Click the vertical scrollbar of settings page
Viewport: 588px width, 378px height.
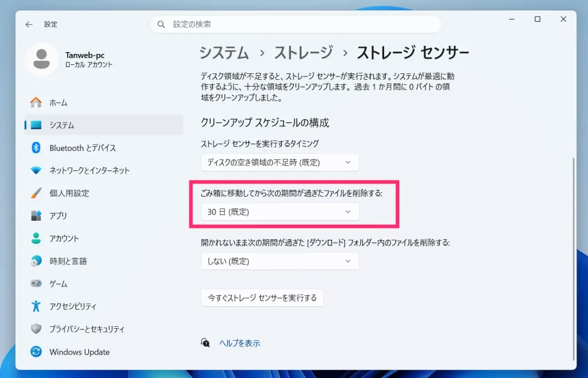pos(574,259)
